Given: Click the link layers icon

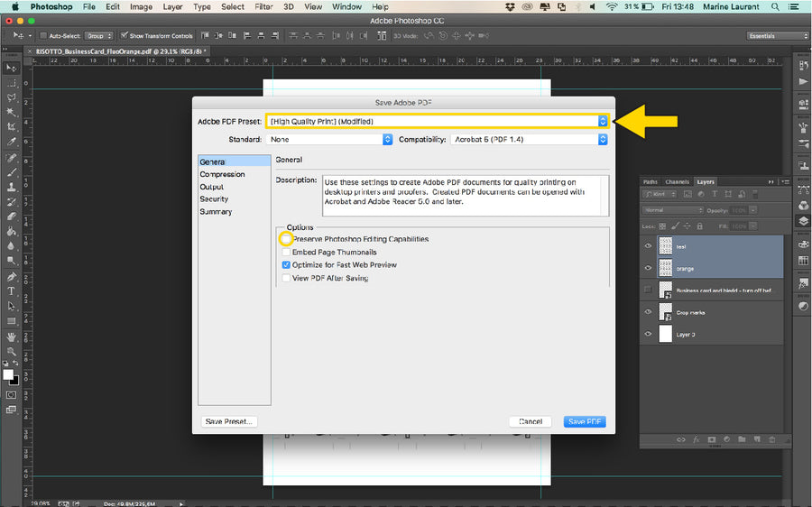Looking at the screenshot, I should tap(681, 439).
